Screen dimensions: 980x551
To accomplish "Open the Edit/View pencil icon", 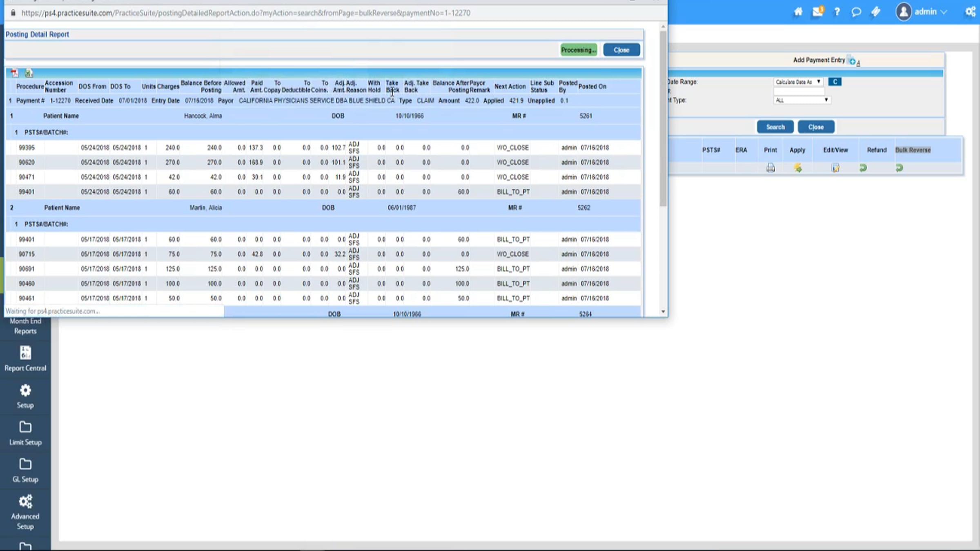I will (x=835, y=168).
